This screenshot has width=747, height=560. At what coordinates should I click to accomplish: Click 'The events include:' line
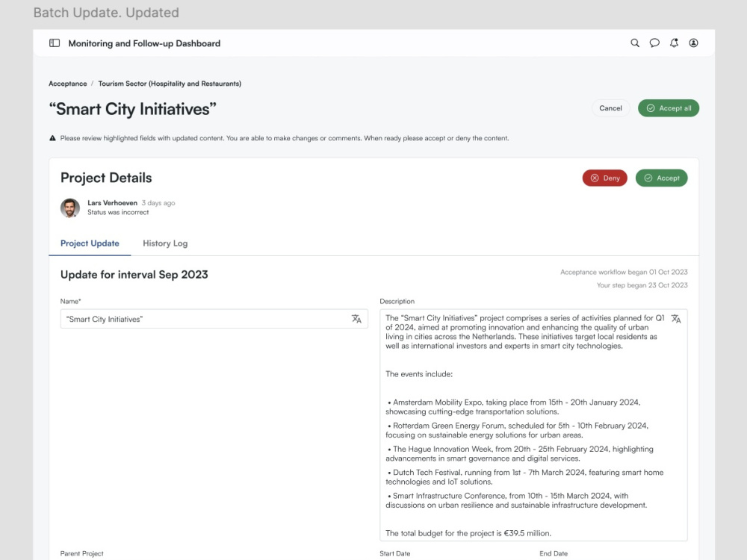point(419,374)
